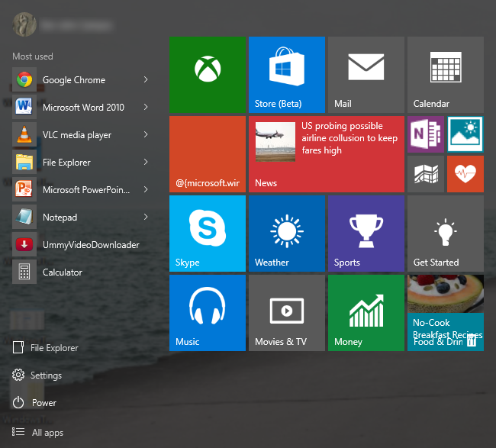
Task: Click the UmmyVideoDownloader red icon
Action: [24, 244]
